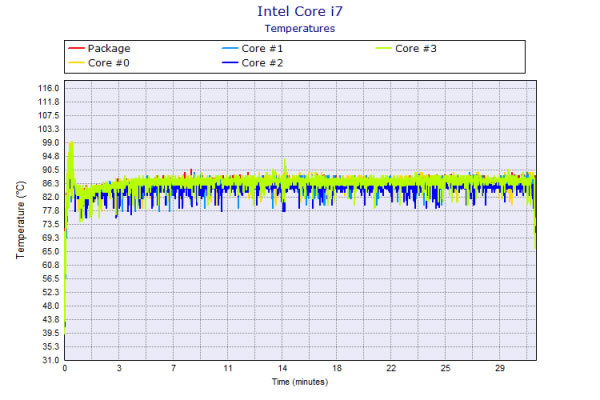The width and height of the screenshot is (600, 400).
Task: Click the Time (minutes) axis label
Action: point(300,382)
